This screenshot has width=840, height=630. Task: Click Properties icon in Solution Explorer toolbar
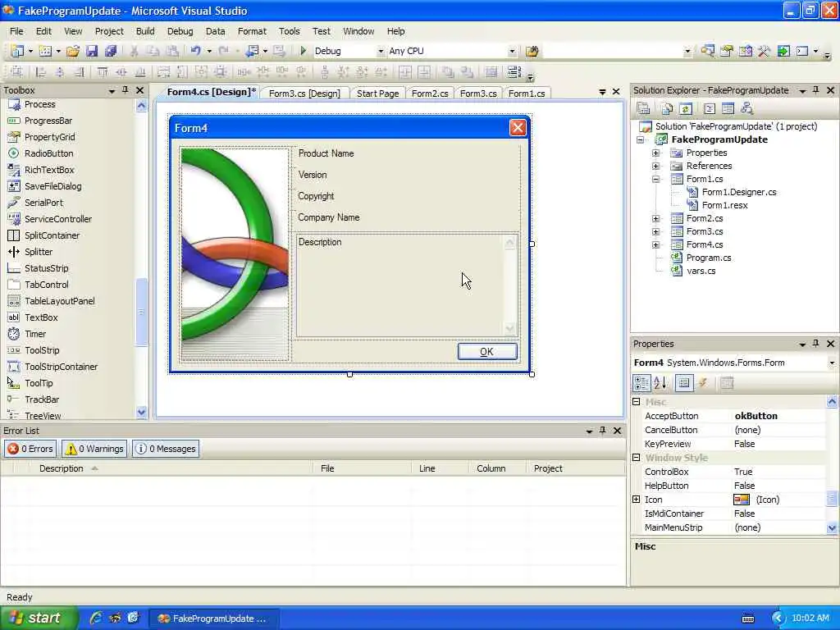coord(643,109)
